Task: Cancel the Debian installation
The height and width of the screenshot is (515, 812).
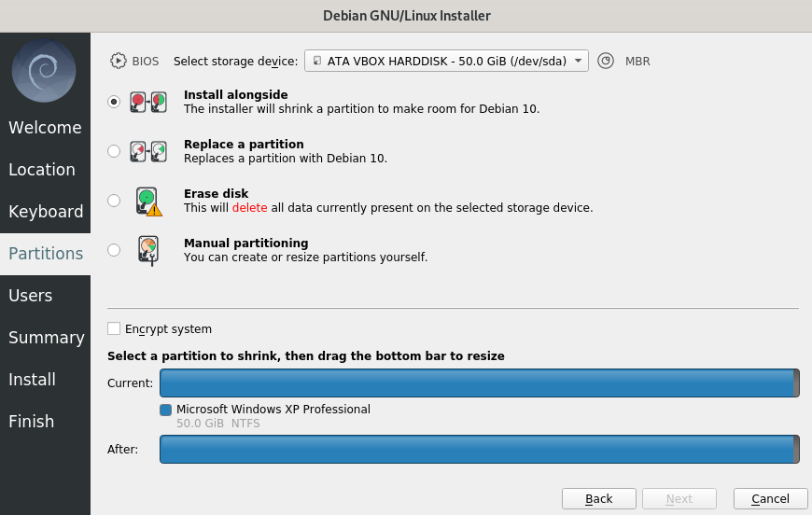Action: tap(771, 498)
